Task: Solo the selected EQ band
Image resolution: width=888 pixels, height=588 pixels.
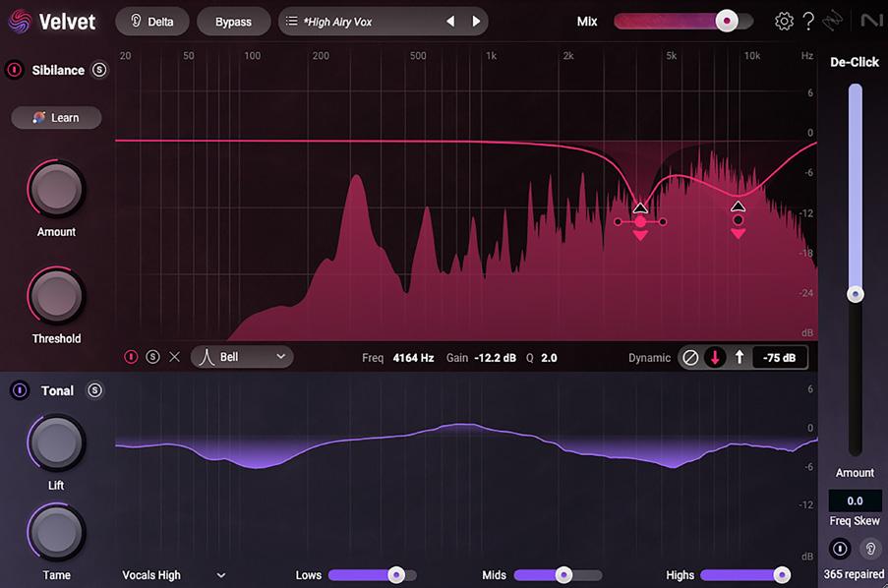Action: [x=152, y=357]
